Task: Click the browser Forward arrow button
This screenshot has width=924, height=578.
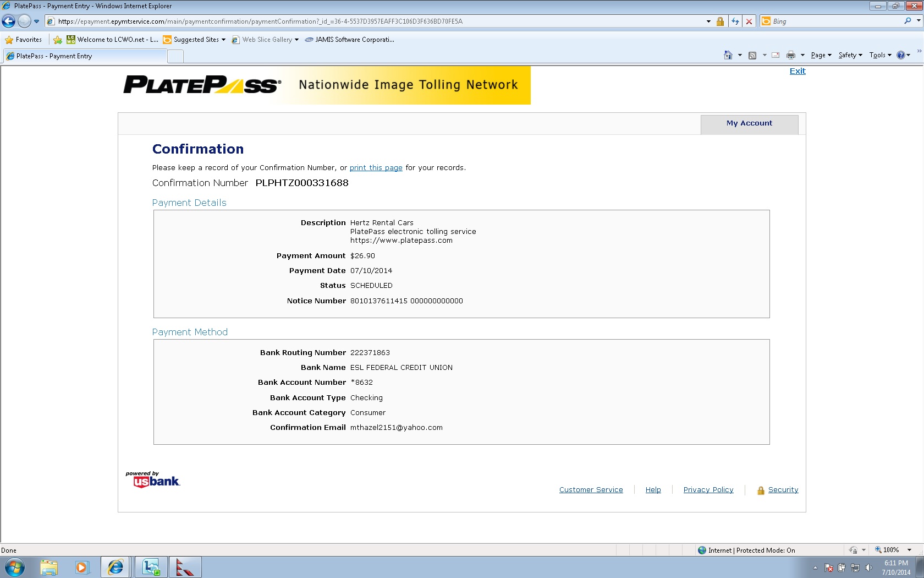Action: 24,21
